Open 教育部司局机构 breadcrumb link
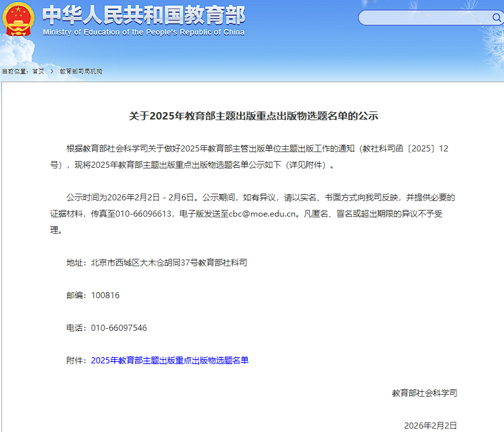The width and height of the screenshot is (504, 432). 81,71
